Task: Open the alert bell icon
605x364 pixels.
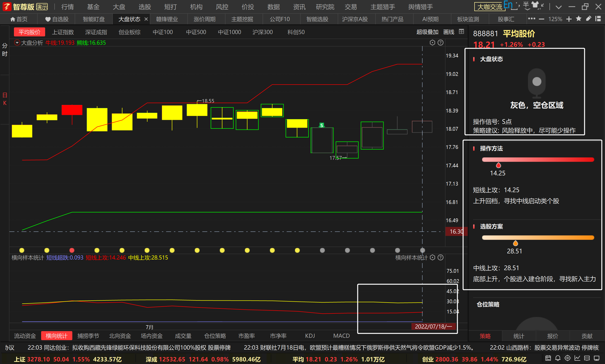Action: pos(558,358)
